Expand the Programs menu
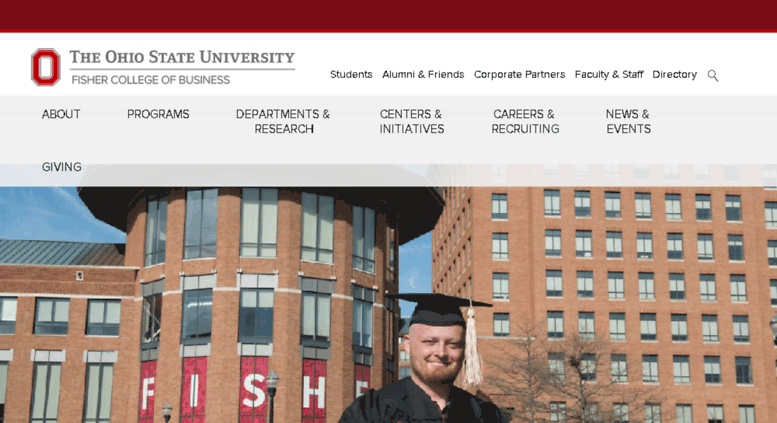Image resolution: width=777 pixels, height=423 pixels. coord(158,114)
